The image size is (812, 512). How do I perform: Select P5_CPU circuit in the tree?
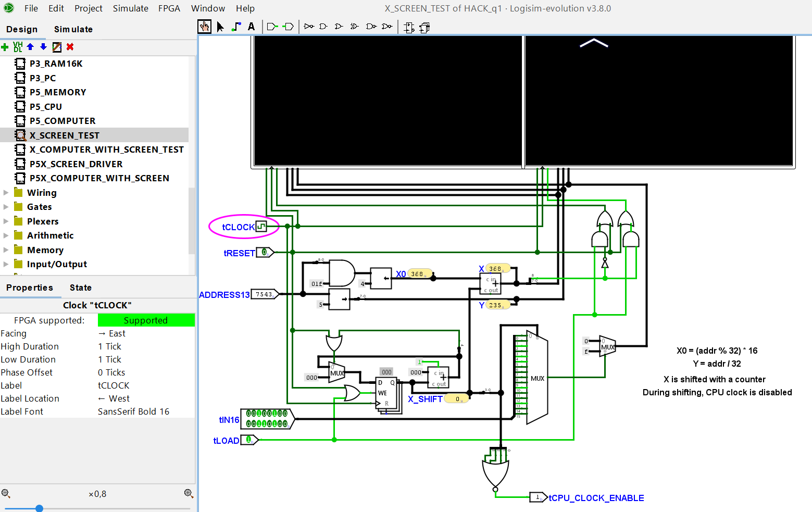click(x=46, y=107)
